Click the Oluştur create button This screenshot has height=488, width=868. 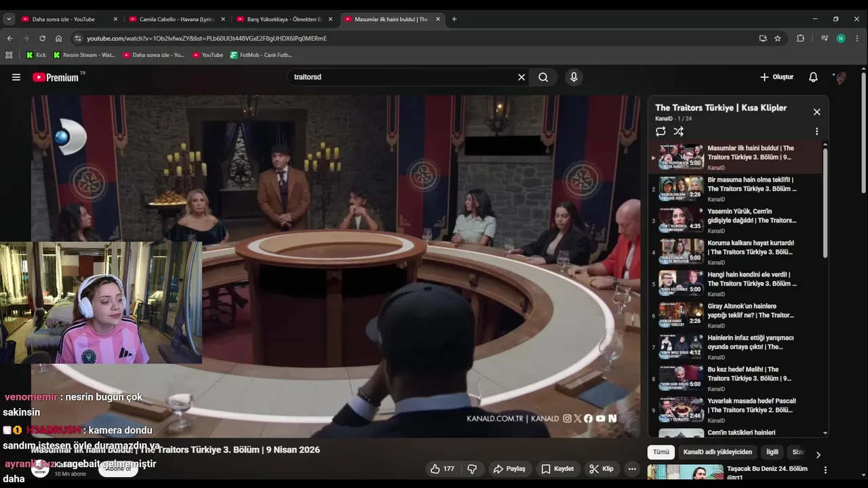(776, 77)
